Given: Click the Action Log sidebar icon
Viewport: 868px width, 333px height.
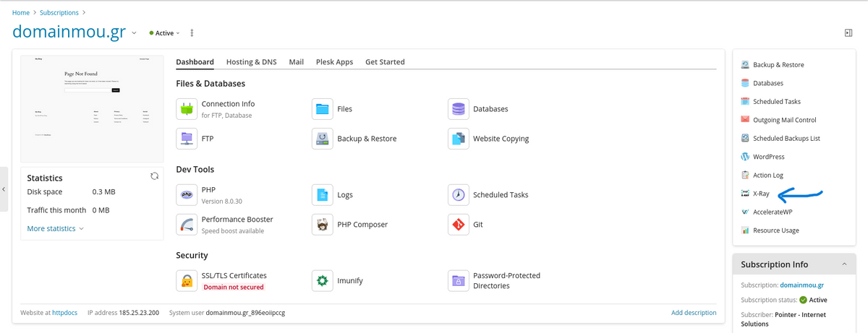Looking at the screenshot, I should (x=745, y=176).
